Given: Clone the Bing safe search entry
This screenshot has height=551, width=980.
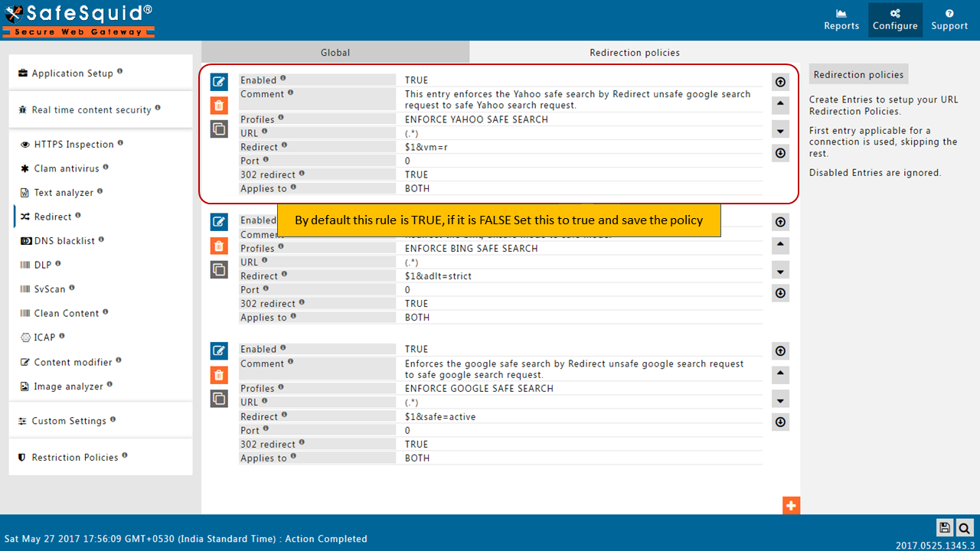Looking at the screenshot, I should [x=219, y=269].
